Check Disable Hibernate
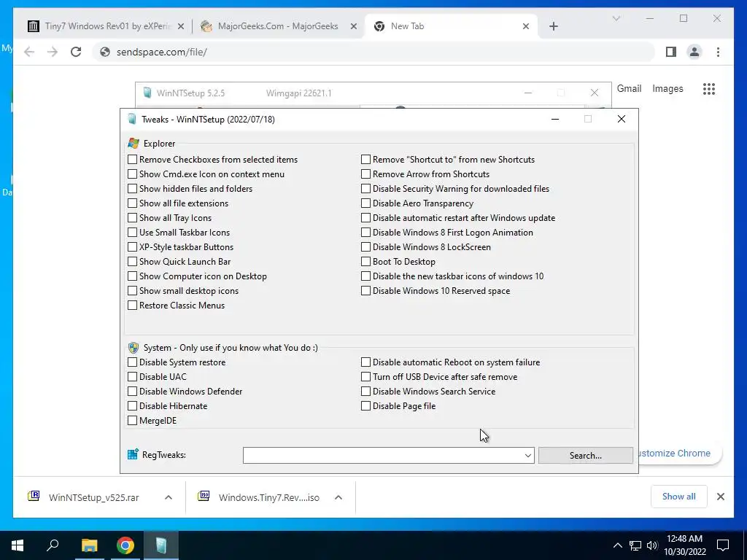 point(133,405)
